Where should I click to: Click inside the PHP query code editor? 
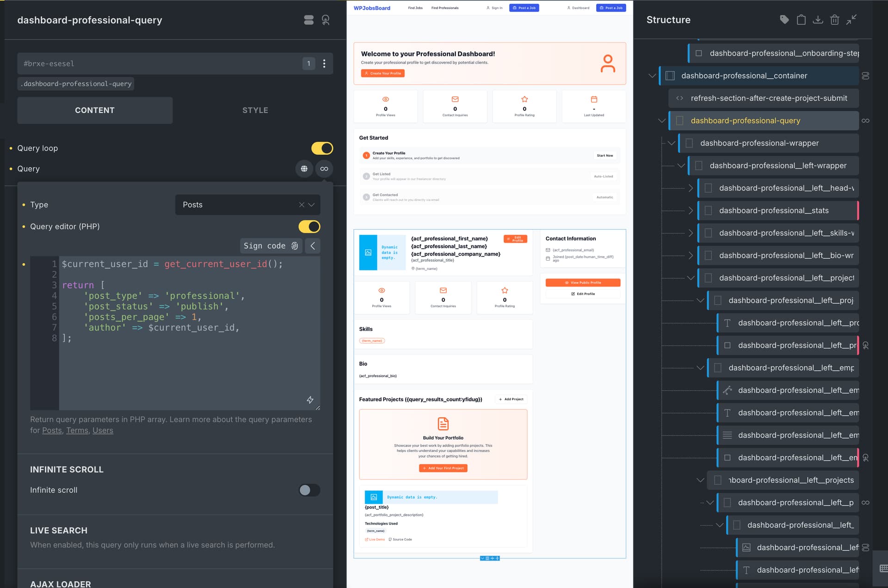pyautogui.click(x=190, y=333)
